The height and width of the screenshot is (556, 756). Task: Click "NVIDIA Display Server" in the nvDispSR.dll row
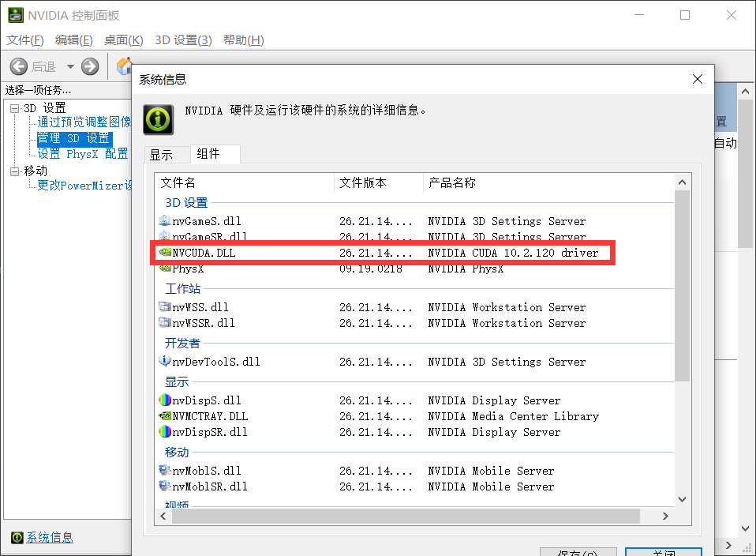(494, 432)
